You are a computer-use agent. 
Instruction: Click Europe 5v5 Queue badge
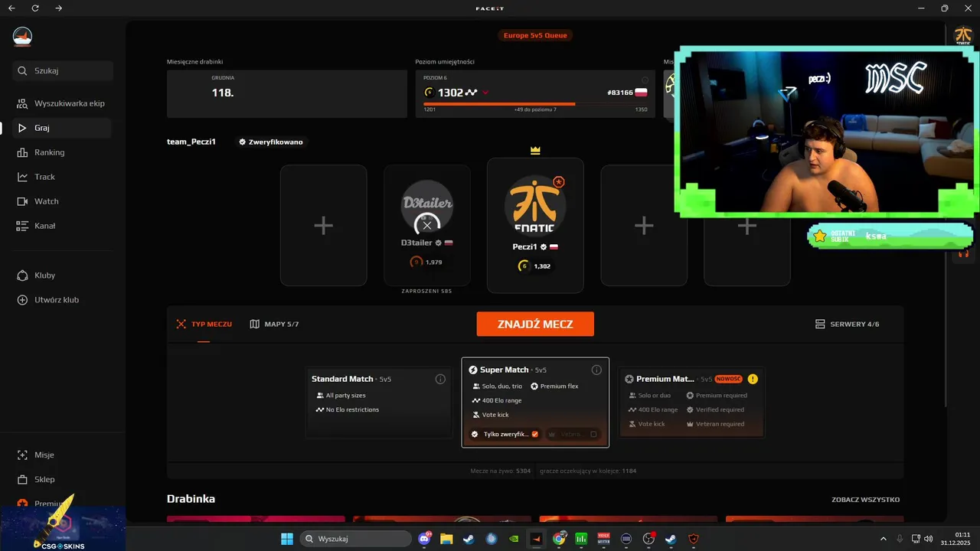(x=535, y=35)
